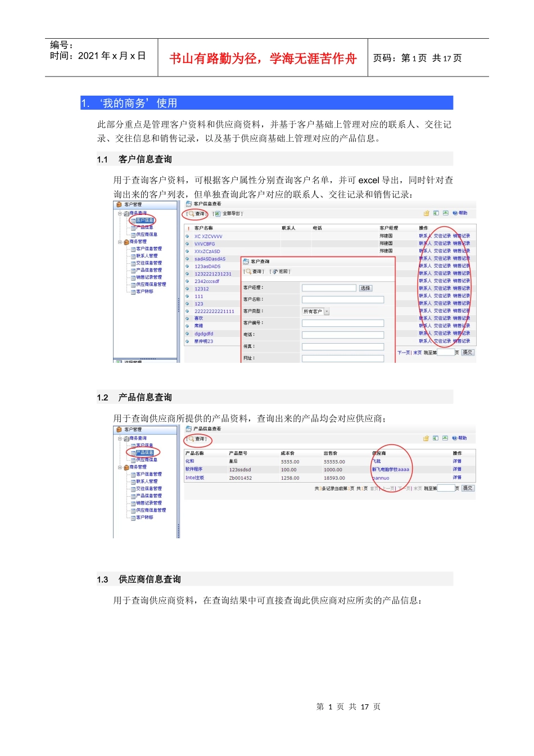Collapse 商务查询 node in first tree
The height and width of the screenshot is (756, 534).
[x=120, y=214]
